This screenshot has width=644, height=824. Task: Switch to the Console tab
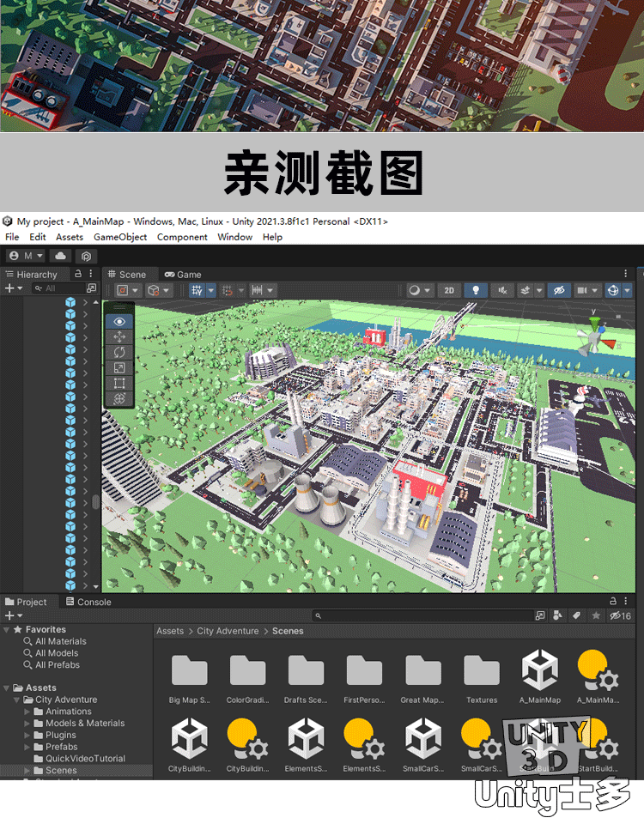pyautogui.click(x=88, y=602)
